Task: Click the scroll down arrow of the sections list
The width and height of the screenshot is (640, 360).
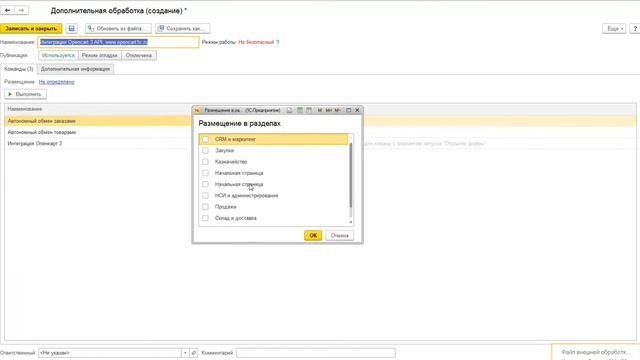Action: click(x=351, y=222)
